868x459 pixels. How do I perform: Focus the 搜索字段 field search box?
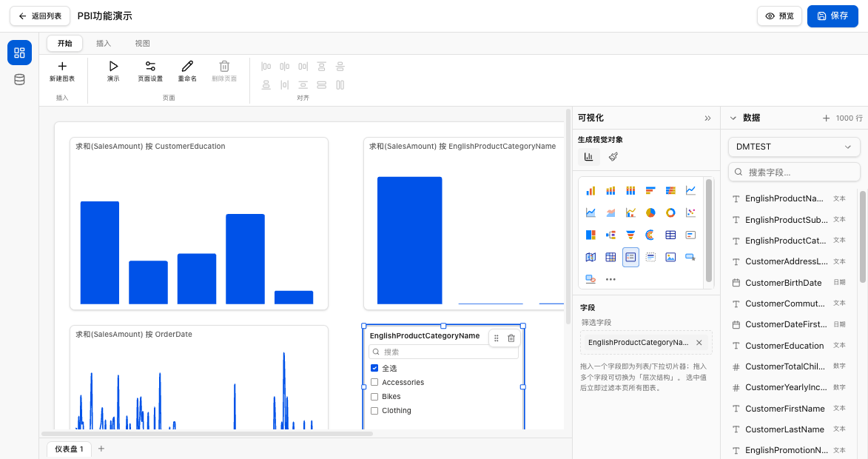(794, 172)
